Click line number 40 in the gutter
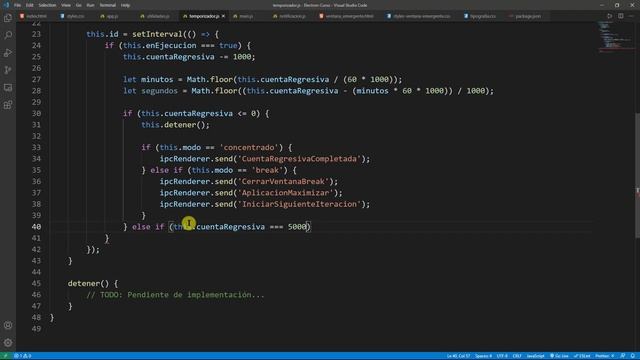Screen dimensions: 640x360 click(36, 227)
